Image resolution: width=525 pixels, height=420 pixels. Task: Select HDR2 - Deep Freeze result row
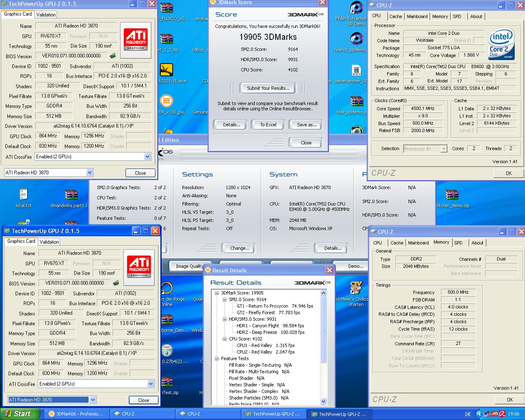pyautogui.click(x=270, y=332)
